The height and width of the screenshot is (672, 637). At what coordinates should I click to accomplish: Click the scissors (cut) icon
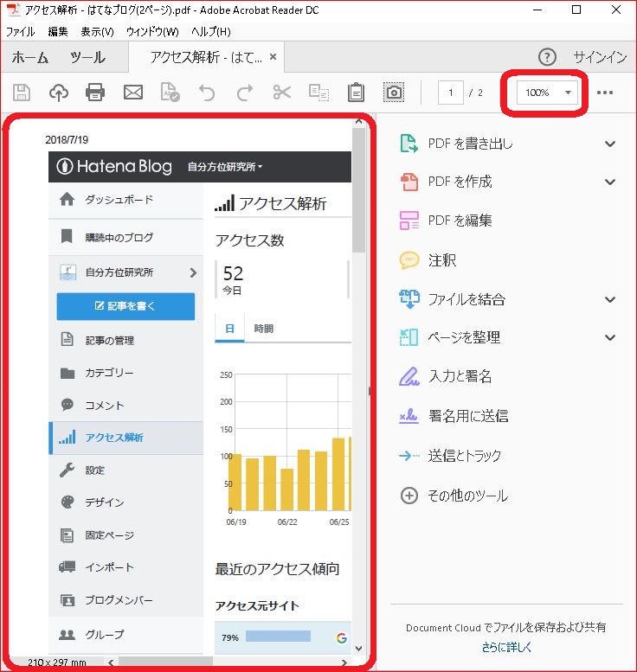(x=282, y=93)
